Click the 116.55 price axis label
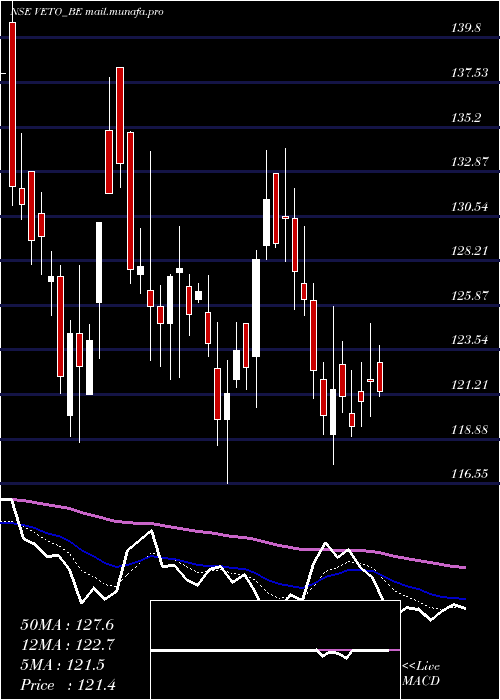The image size is (500, 700). pyautogui.click(x=470, y=474)
